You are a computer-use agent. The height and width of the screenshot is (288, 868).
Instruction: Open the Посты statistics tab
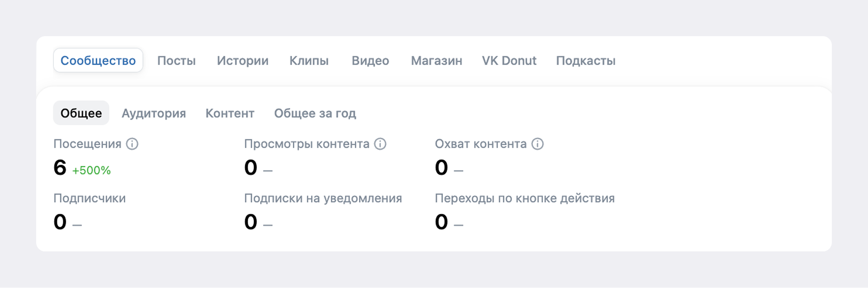tap(176, 61)
